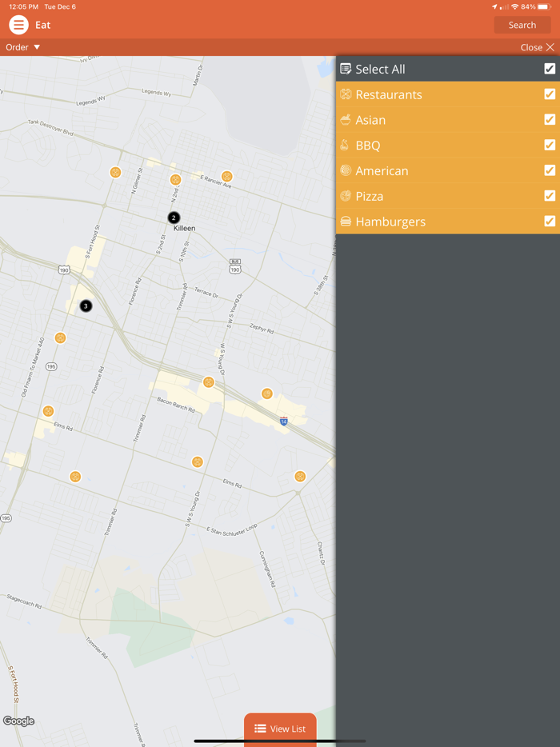Screen dimensions: 560x747
Task: Uncheck the Restaurants checkbox
Action: (550, 94)
